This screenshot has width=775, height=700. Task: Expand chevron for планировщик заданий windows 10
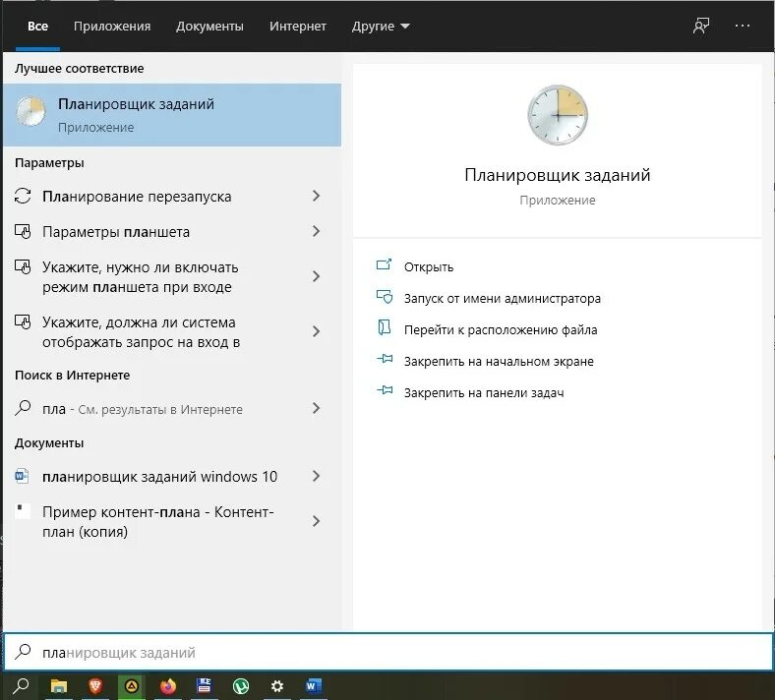coord(317,476)
